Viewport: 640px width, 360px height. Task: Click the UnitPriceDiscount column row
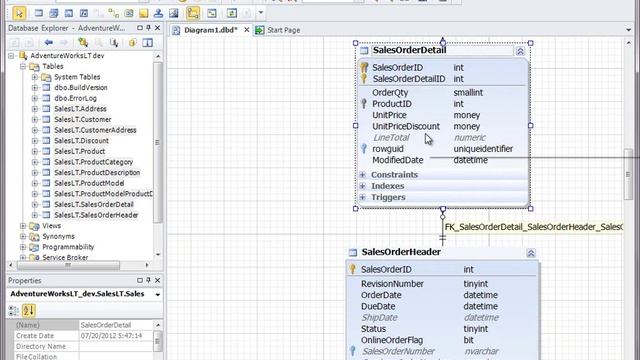tap(443, 126)
